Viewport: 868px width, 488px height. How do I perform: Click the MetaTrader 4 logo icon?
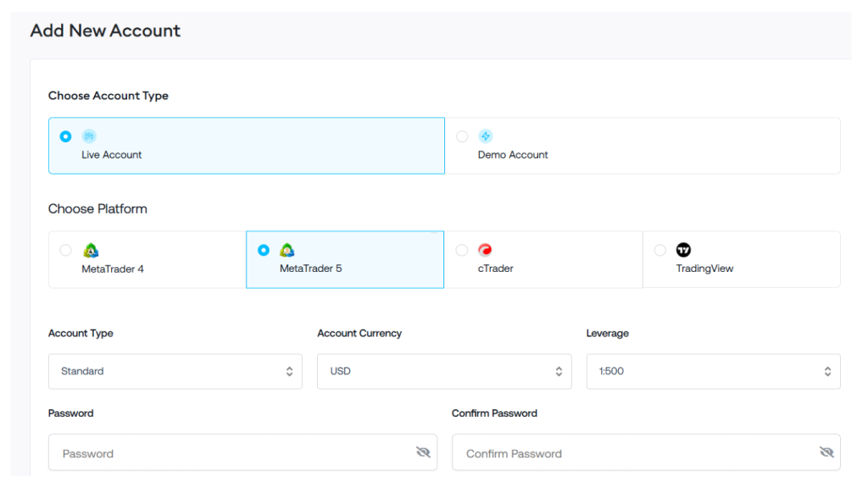(x=91, y=250)
